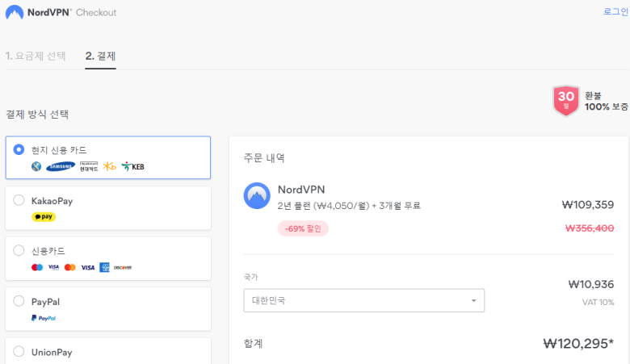This screenshot has height=364, width=630.
Task: Click the 환불 100% 보증 guarantee text
Action: pyautogui.click(x=607, y=101)
